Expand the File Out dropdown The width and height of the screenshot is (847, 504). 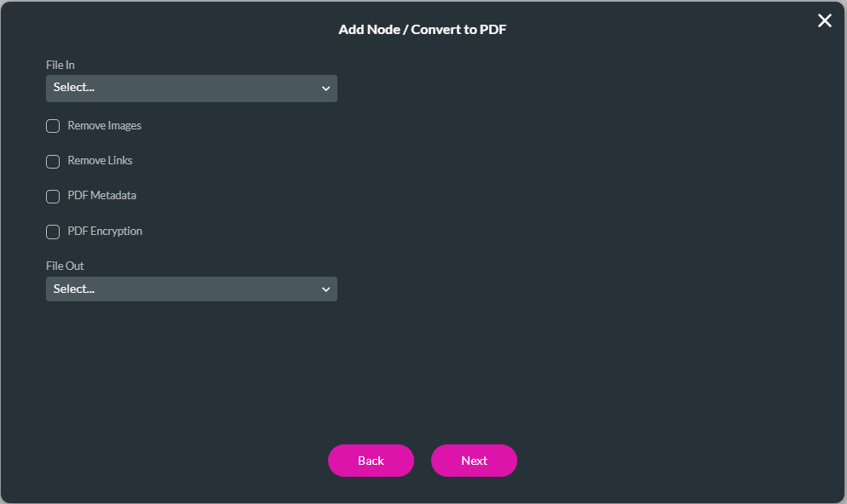coord(191,289)
